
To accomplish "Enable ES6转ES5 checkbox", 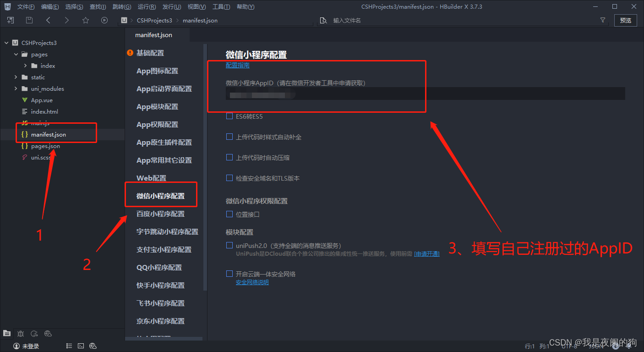I will point(229,116).
